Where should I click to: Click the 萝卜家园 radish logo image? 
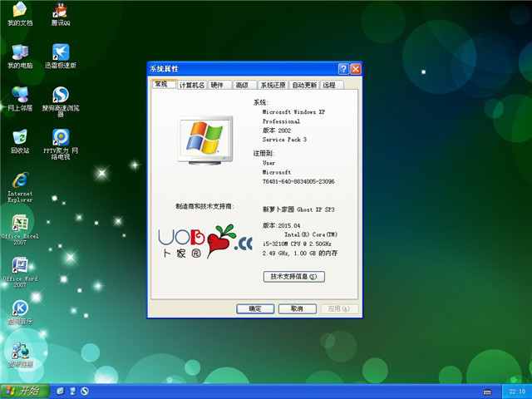205,241
